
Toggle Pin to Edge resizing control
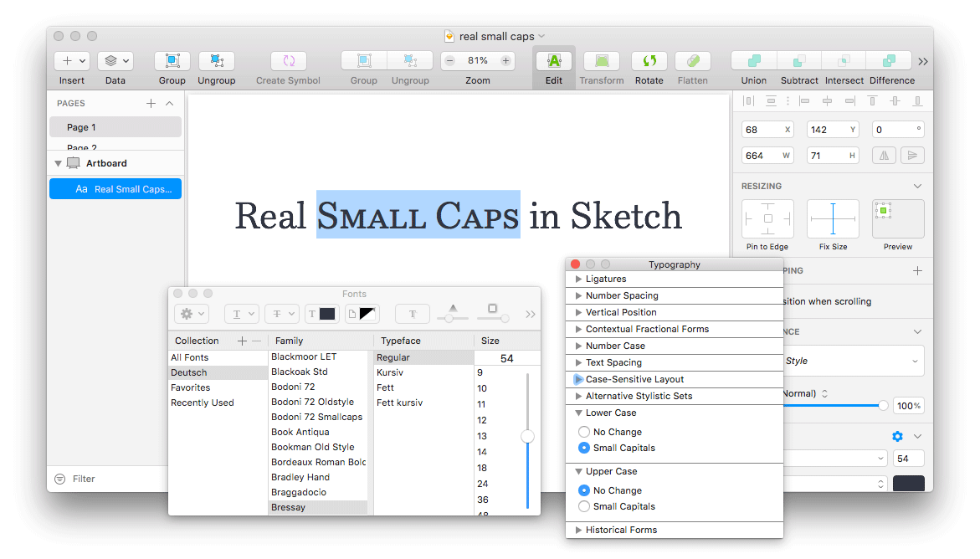pos(767,218)
